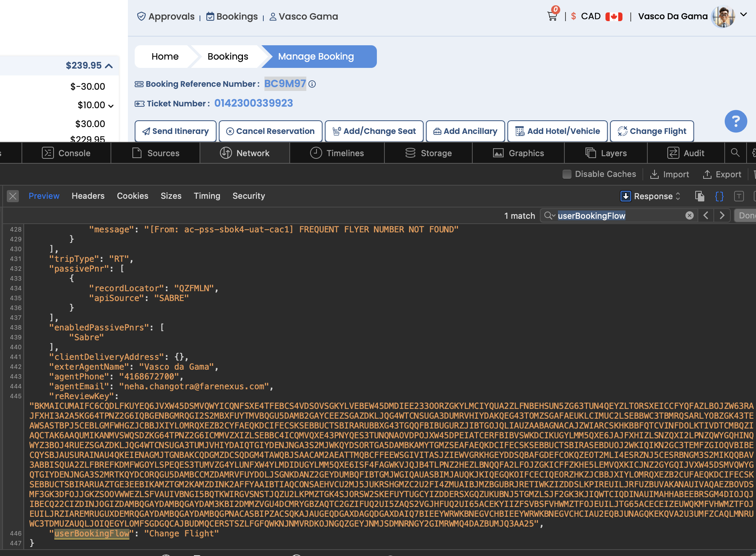Click the Add Ancillary button
The image size is (756, 556).
(x=466, y=131)
